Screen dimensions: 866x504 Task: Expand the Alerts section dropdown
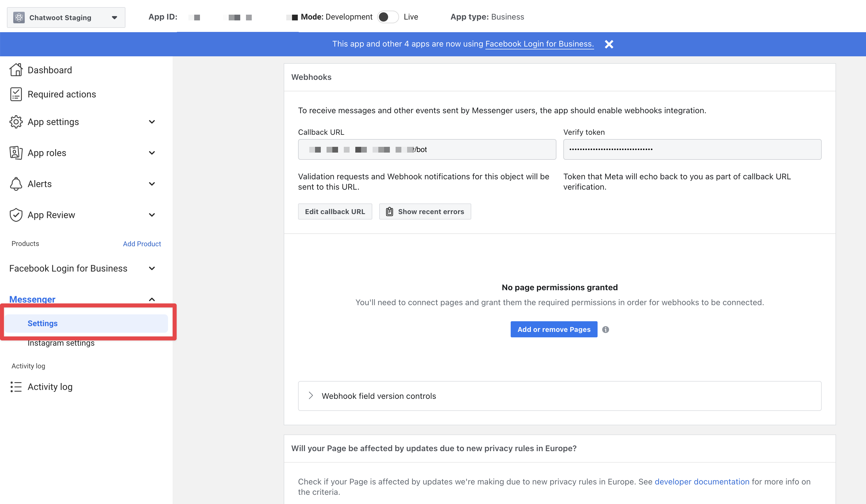coord(152,184)
